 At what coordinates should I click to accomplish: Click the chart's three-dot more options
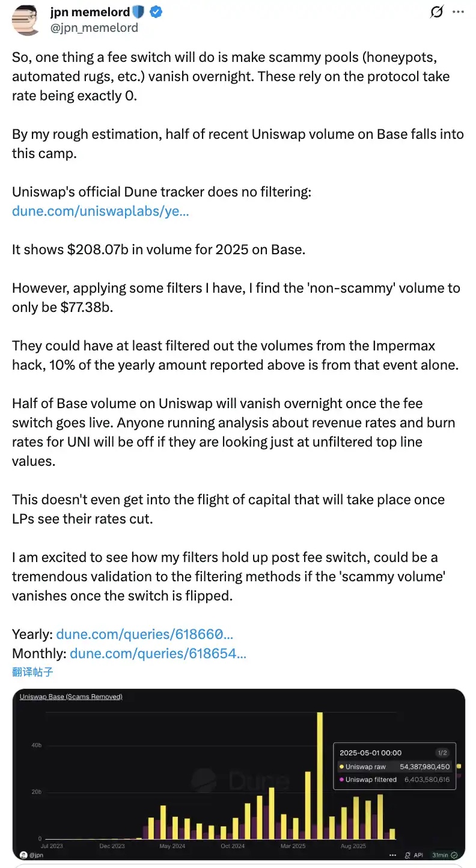click(x=392, y=855)
